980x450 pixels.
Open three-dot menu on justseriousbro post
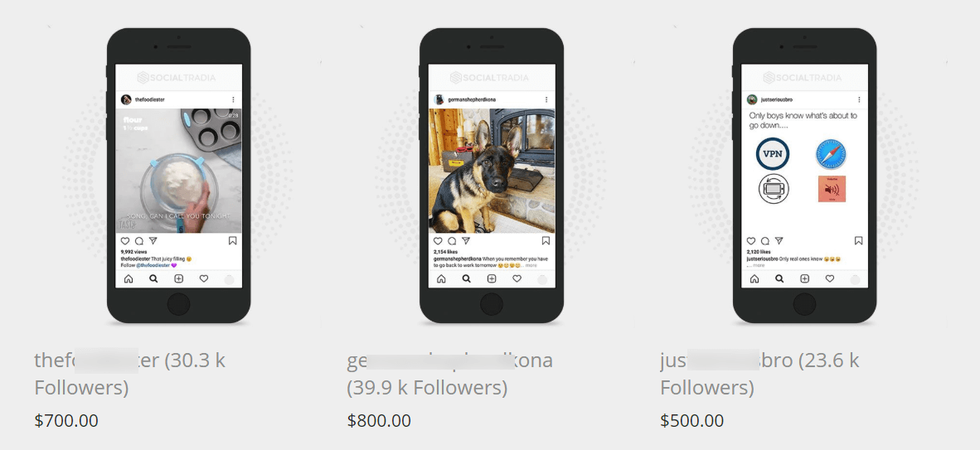(x=859, y=99)
